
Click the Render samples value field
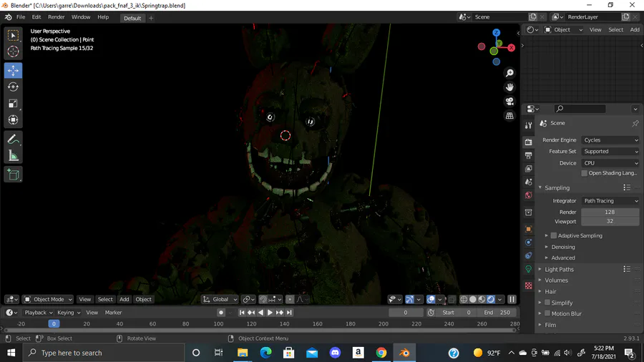[x=610, y=212]
